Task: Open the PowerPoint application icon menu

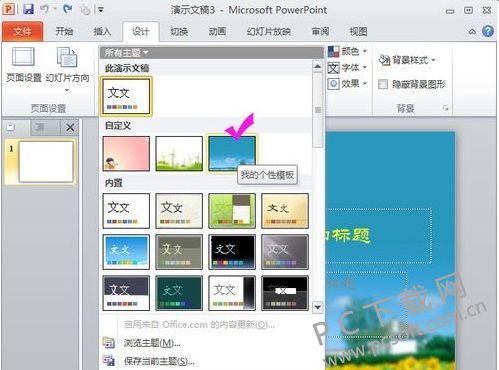Action: (x=9, y=9)
